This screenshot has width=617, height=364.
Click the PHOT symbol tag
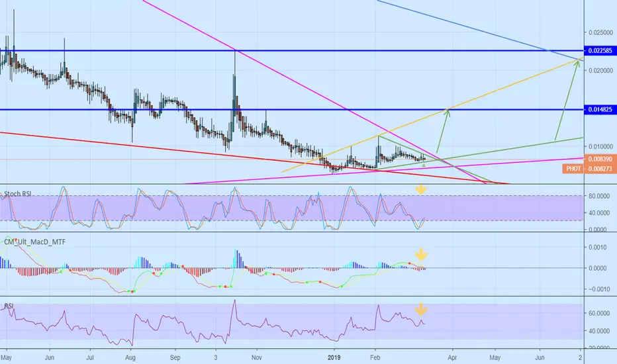click(x=573, y=169)
